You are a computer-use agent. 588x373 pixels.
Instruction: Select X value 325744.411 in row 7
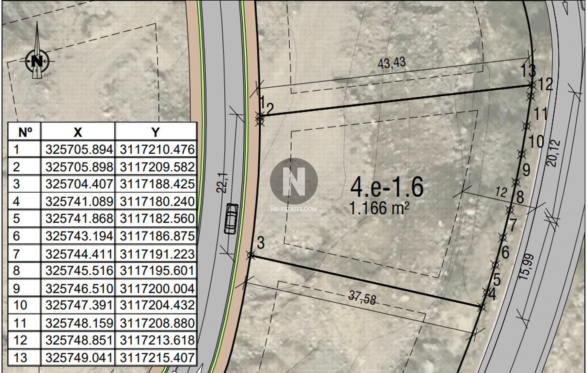[x=79, y=254]
